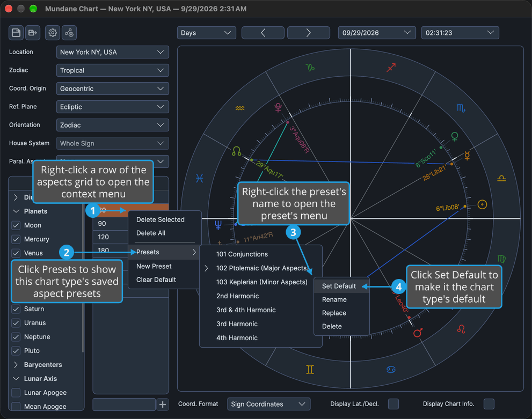Open settings gear icon
Viewport: 532px width, 419px height.
53,33
